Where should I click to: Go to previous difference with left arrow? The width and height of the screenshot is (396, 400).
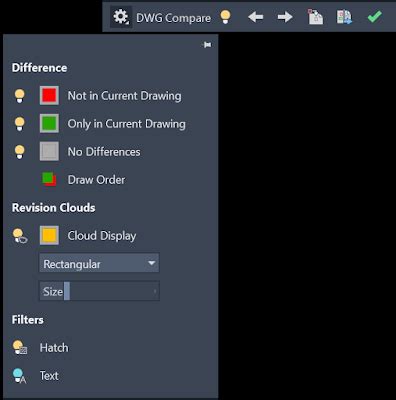coord(256,17)
